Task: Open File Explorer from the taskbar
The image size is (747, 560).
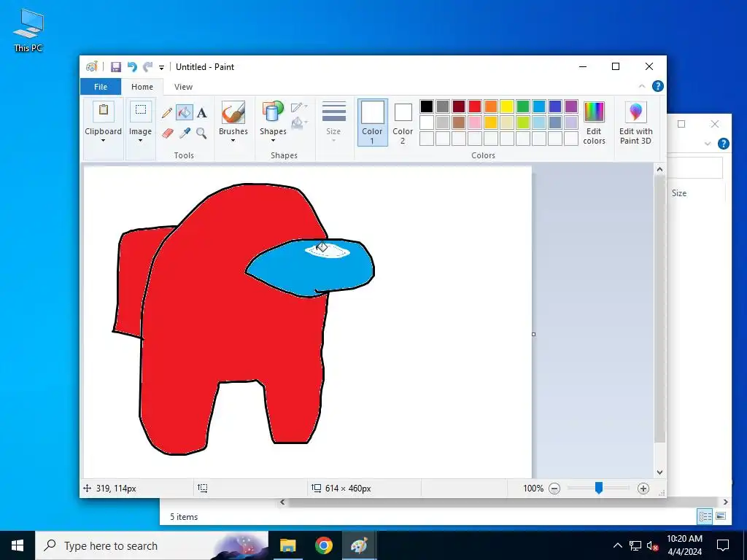Action: [x=287, y=545]
